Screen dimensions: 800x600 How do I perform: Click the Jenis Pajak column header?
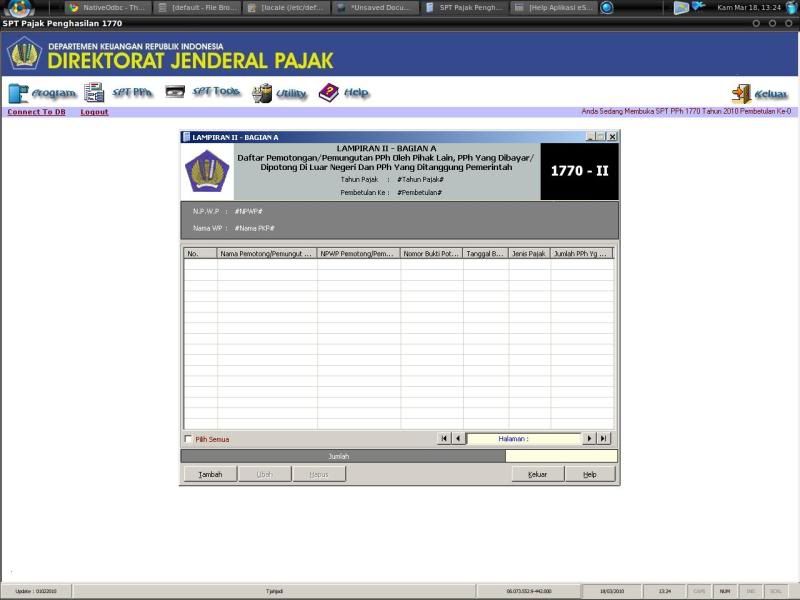coord(530,254)
